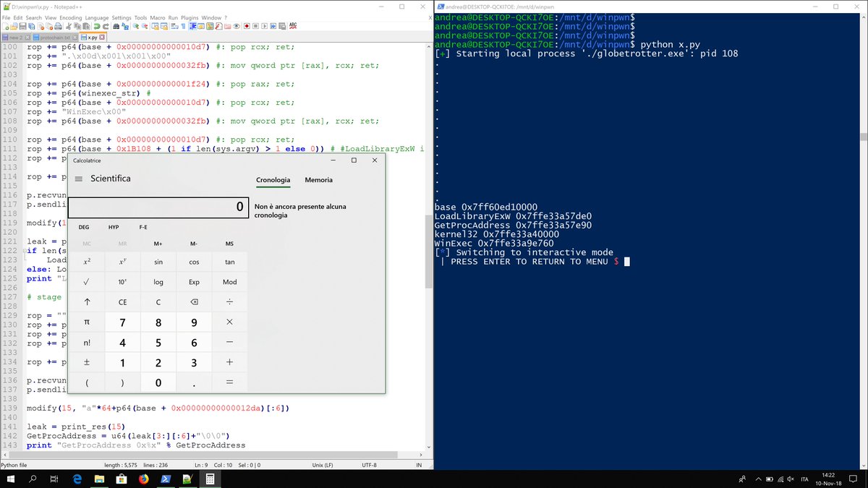Click the plus-minus sign key on calculator
The width and height of the screenshot is (868, 488).
point(87,363)
